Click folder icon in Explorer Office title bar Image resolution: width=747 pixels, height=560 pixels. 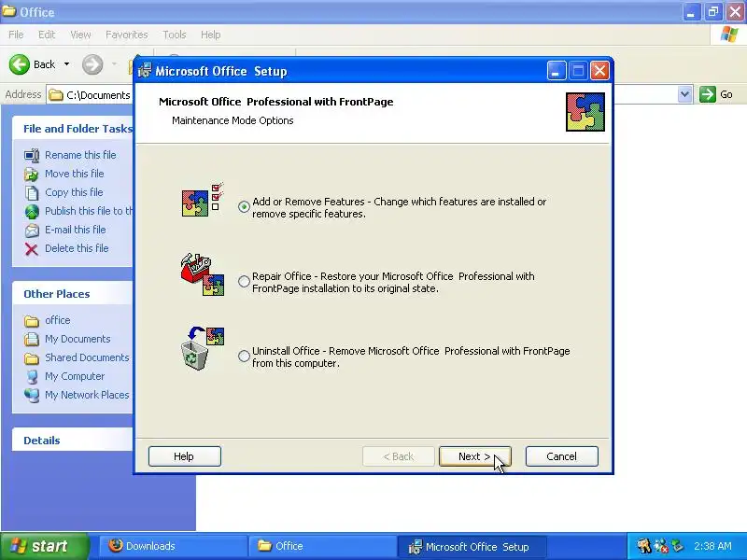click(9, 11)
